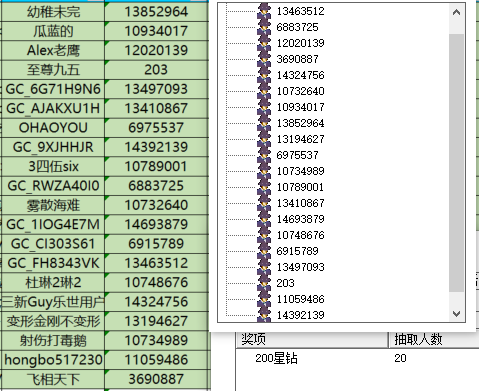This screenshot has width=479, height=391.
Task: Click the avatar icon beside 203 in list
Action: click(264, 283)
